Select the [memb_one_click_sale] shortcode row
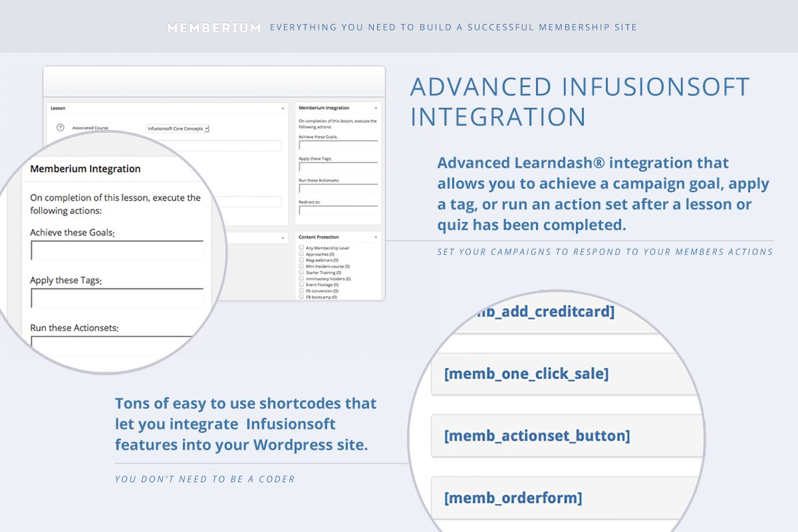 click(565, 374)
